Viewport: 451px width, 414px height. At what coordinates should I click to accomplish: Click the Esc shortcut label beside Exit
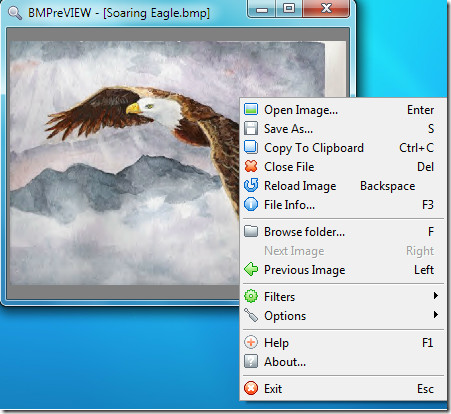pos(425,388)
